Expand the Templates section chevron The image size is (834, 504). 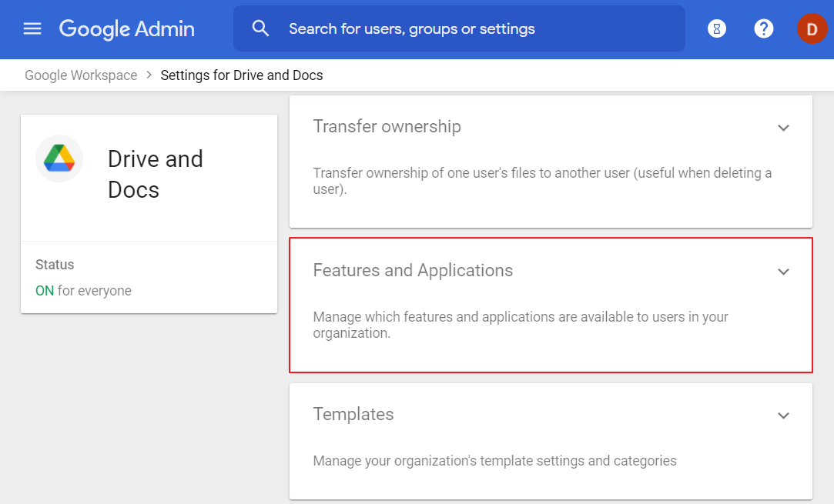783,416
